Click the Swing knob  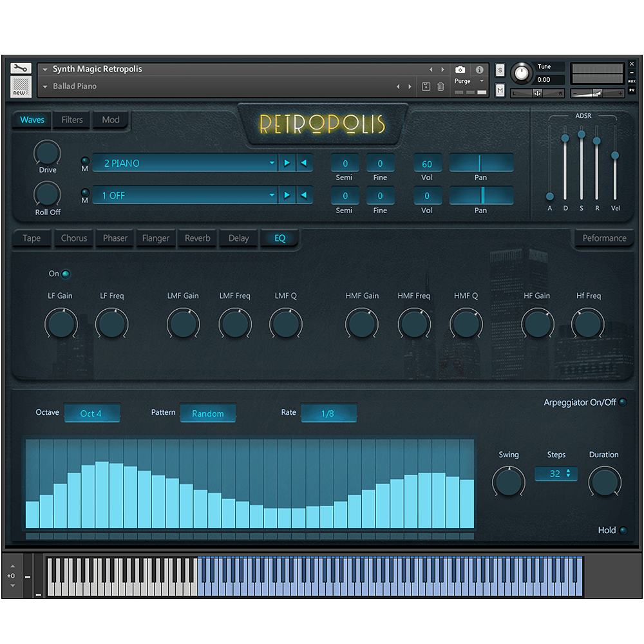tap(509, 481)
